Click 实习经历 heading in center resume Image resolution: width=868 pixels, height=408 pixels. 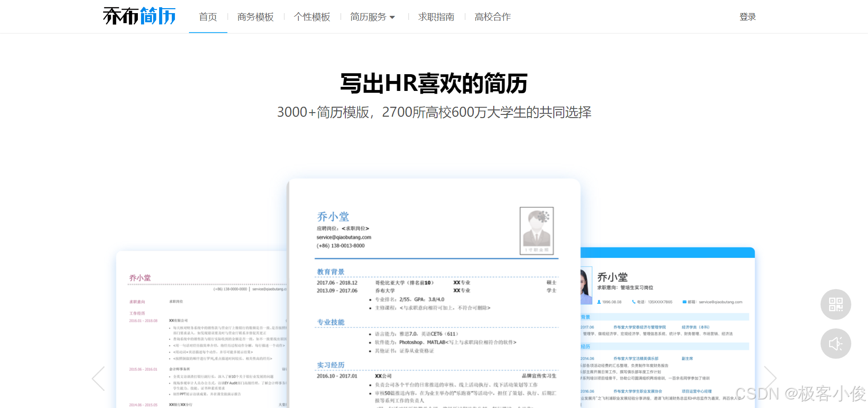coord(330,365)
